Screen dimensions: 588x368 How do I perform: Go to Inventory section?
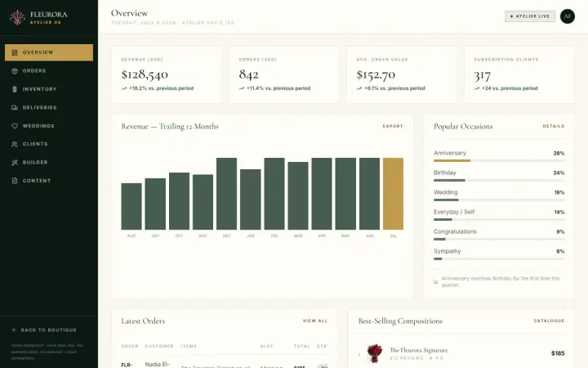point(49,89)
